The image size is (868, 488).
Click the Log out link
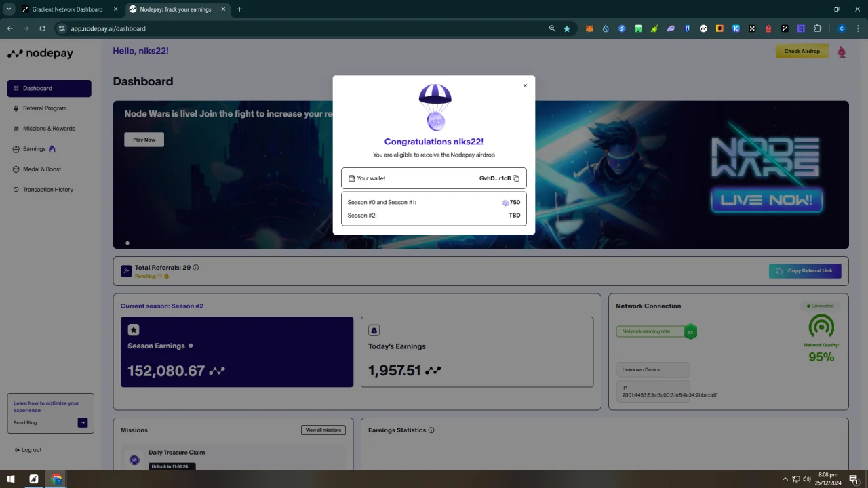pyautogui.click(x=28, y=450)
